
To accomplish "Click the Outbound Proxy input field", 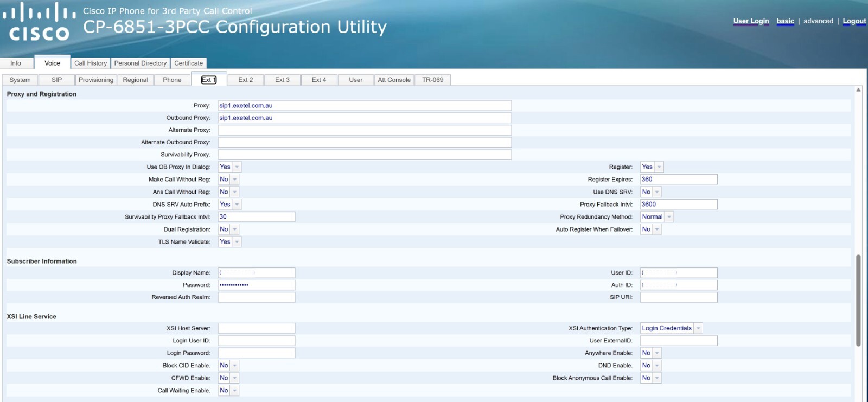I will [x=365, y=118].
